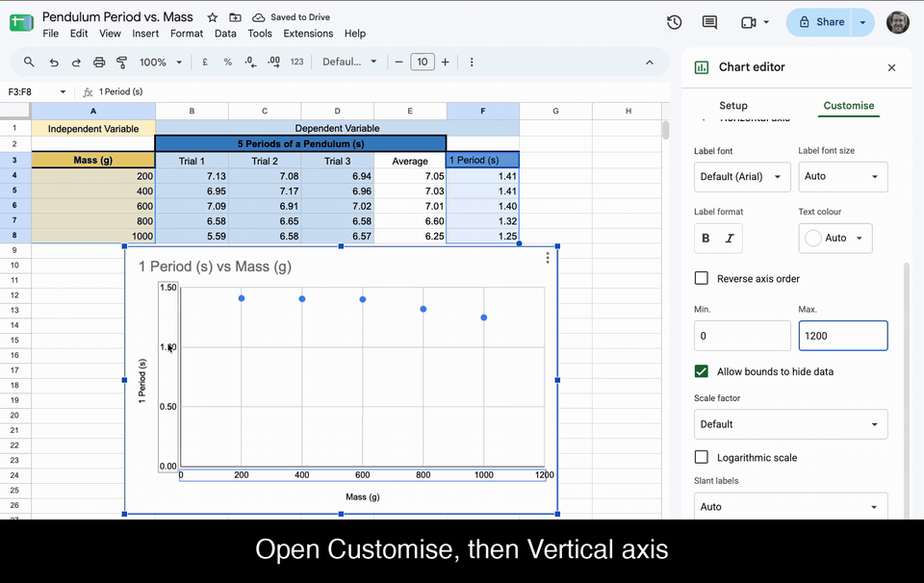Screen dimensions: 924x583
Task: Format as percent
Action: [227, 62]
